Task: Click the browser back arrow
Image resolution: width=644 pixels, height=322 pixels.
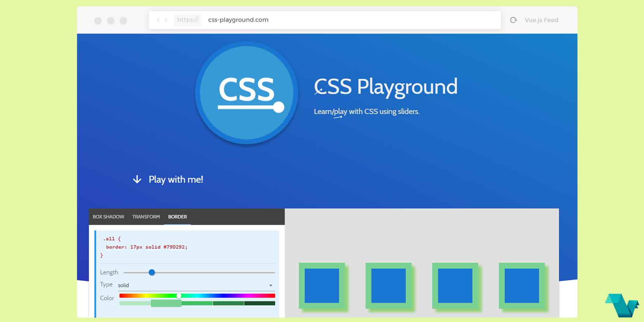Action: (x=158, y=20)
